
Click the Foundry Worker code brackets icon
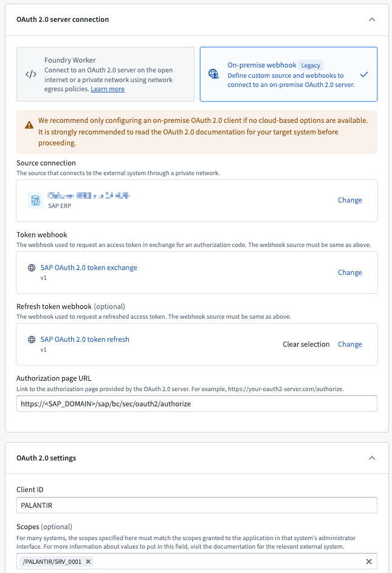click(x=31, y=74)
